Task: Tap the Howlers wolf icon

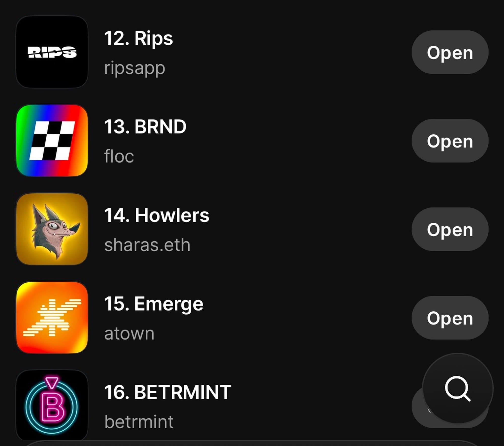Action: pyautogui.click(x=52, y=229)
